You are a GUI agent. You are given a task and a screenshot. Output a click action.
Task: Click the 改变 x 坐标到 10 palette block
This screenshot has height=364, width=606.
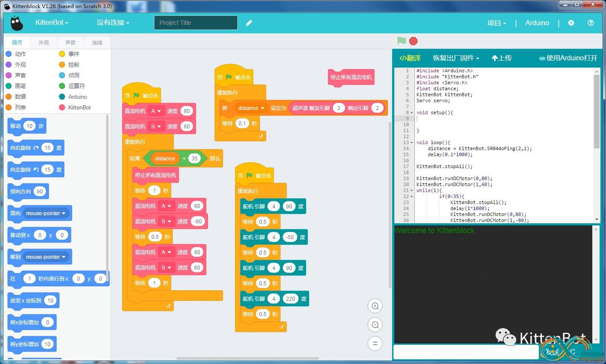[33, 301]
